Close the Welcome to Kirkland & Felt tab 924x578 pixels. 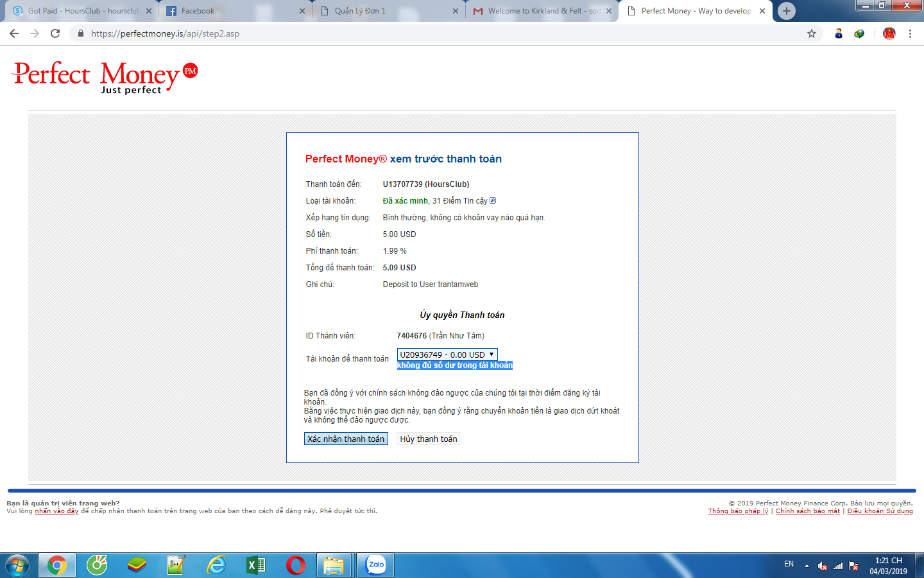(609, 11)
